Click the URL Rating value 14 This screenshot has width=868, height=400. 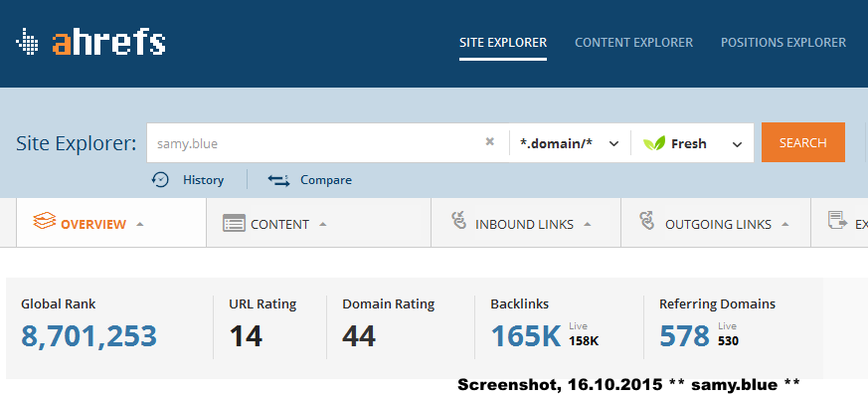point(246,336)
